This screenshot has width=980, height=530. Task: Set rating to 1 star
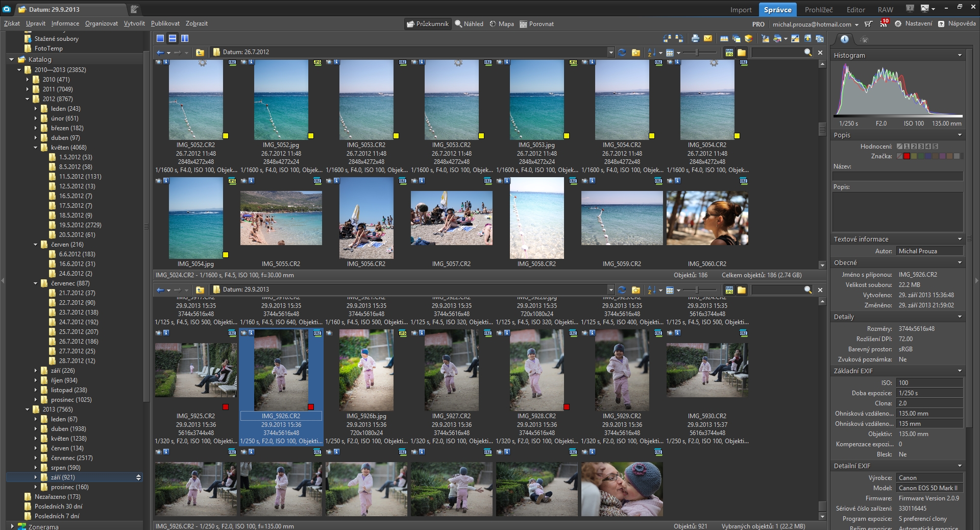[x=906, y=146]
